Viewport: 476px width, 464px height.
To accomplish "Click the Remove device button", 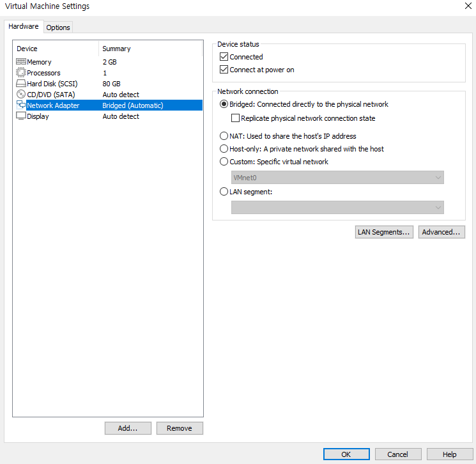I will (180, 428).
